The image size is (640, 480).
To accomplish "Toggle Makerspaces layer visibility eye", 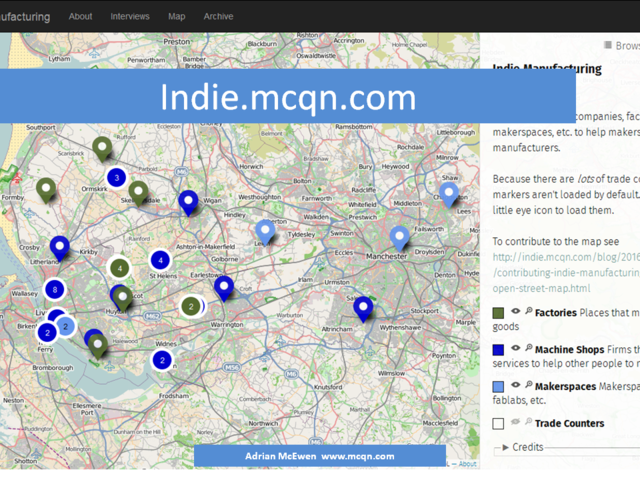I will click(x=516, y=385).
